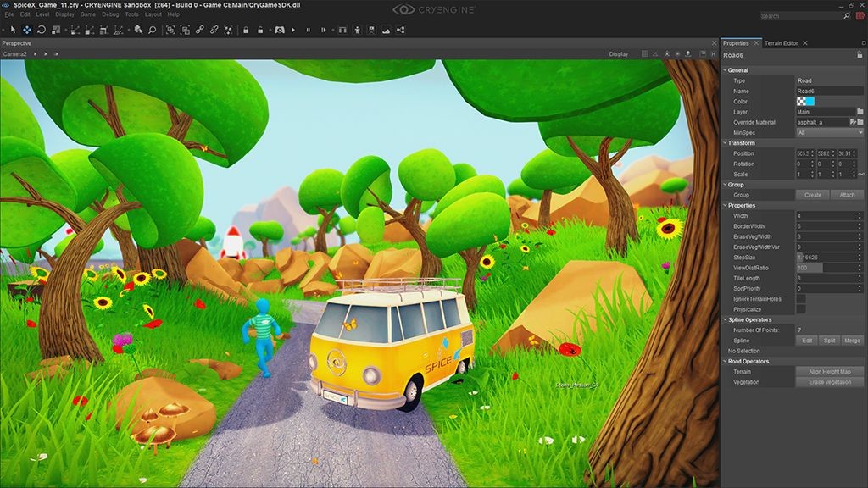Click the terrain editor icon in toolbar
This screenshot has width=868, height=488.
[x=386, y=30]
